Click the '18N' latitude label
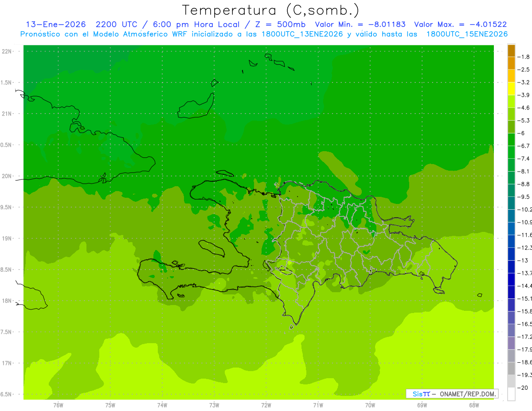The height and width of the screenshot is (411, 532). click(x=8, y=301)
